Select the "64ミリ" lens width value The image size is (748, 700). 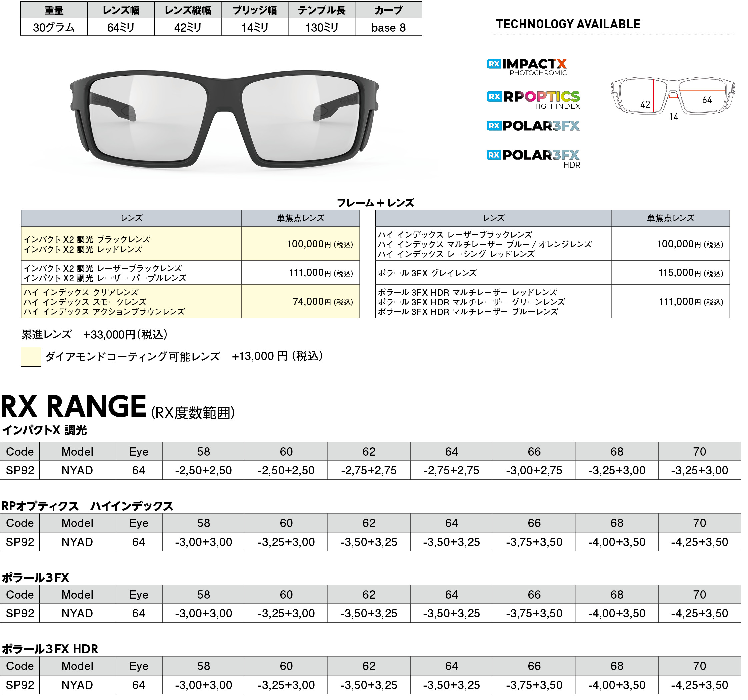(121, 27)
